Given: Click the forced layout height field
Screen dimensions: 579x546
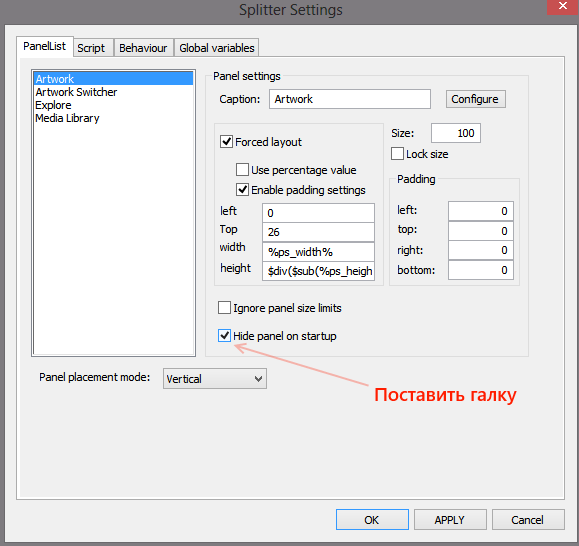Looking at the screenshot, I should coord(318,271).
